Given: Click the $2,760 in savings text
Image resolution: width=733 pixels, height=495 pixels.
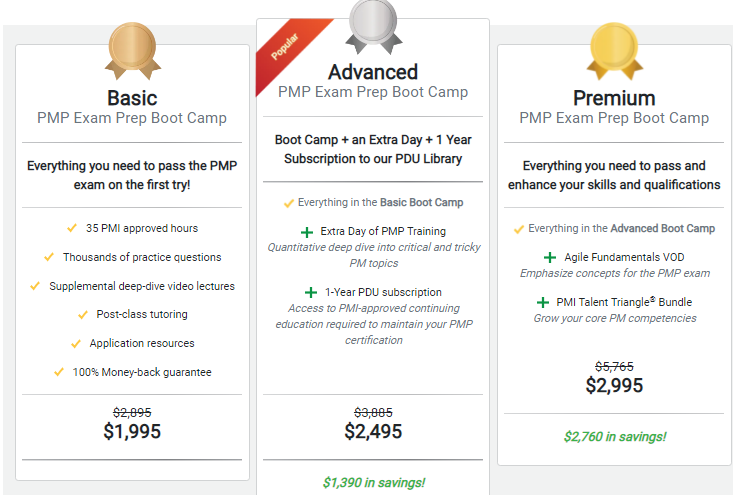Looking at the screenshot, I should 614,436.
